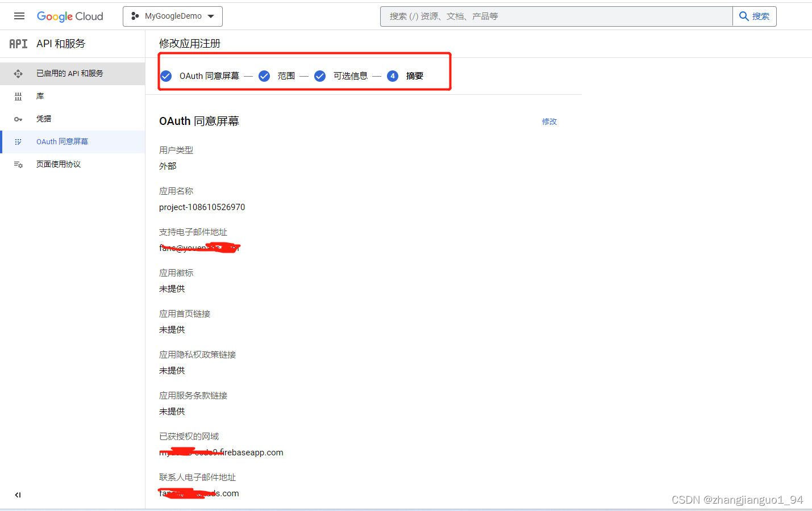Image resolution: width=812 pixels, height=511 pixels.
Task: Click the Google Cloud logo
Action: click(x=69, y=16)
